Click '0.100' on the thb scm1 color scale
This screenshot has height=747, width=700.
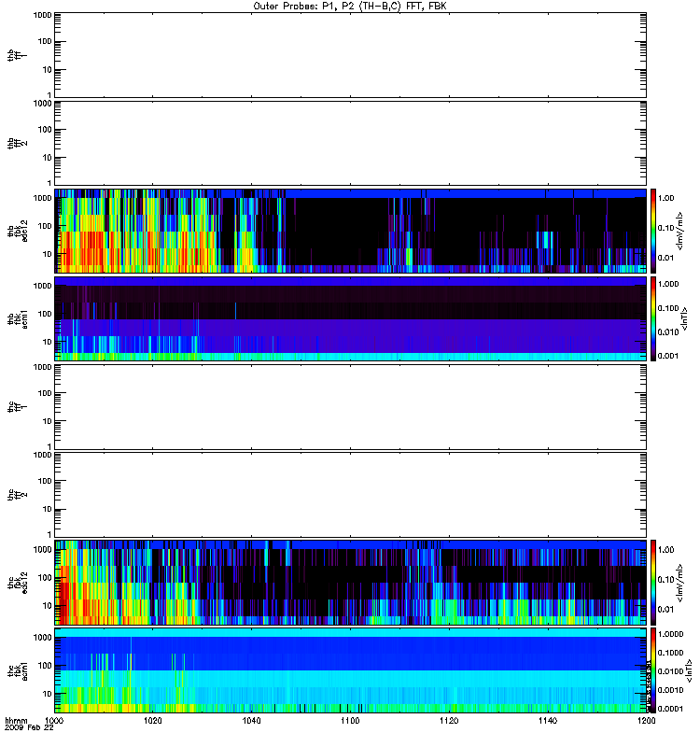pyautogui.click(x=668, y=308)
